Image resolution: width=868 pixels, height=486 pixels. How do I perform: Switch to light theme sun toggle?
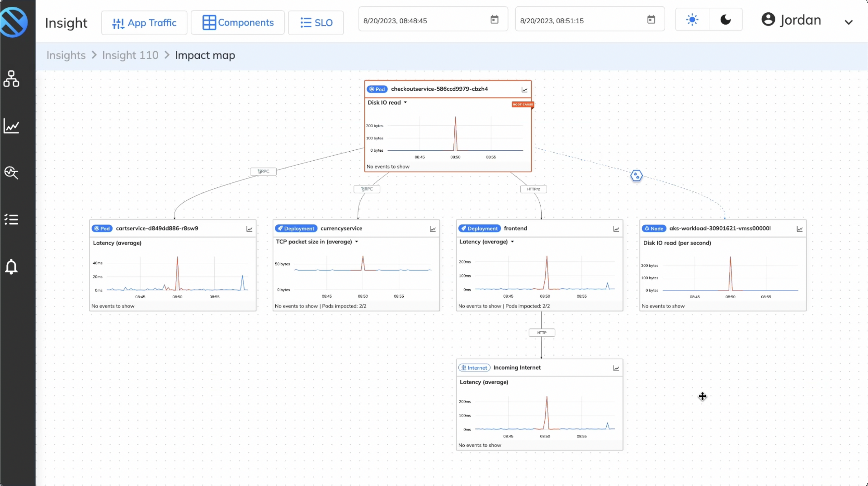coord(692,20)
